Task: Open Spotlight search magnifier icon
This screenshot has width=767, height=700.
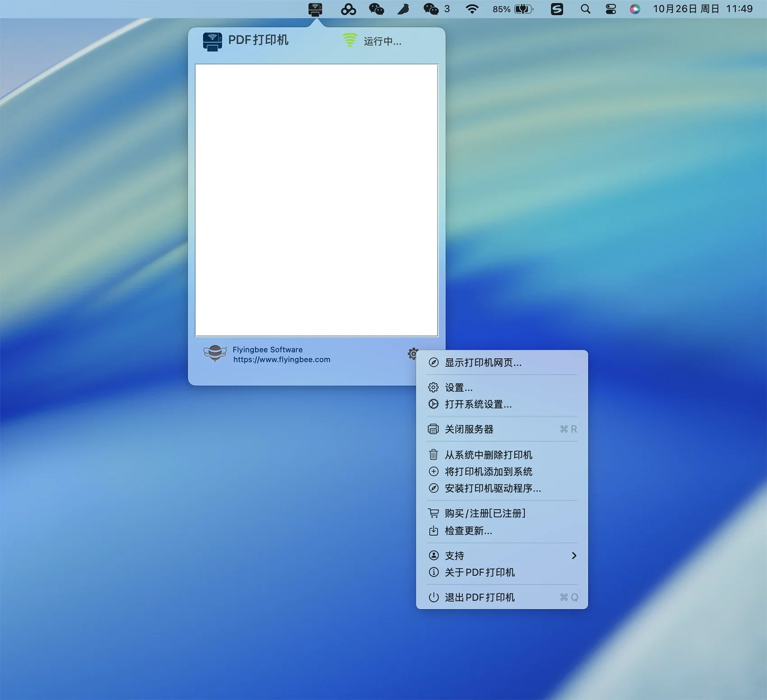Action: click(585, 9)
